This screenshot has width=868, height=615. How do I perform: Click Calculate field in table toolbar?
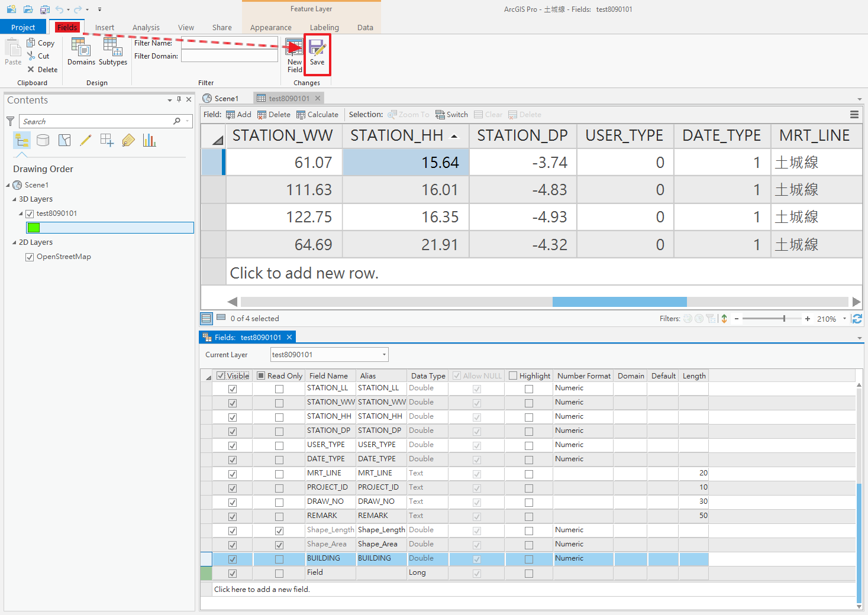point(317,115)
